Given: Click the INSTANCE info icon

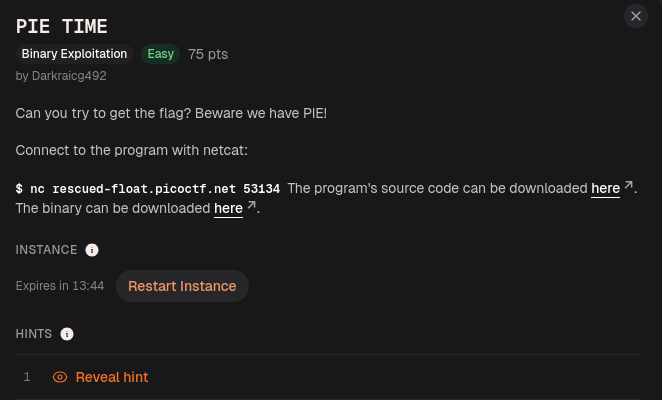Looking at the screenshot, I should [x=92, y=250].
